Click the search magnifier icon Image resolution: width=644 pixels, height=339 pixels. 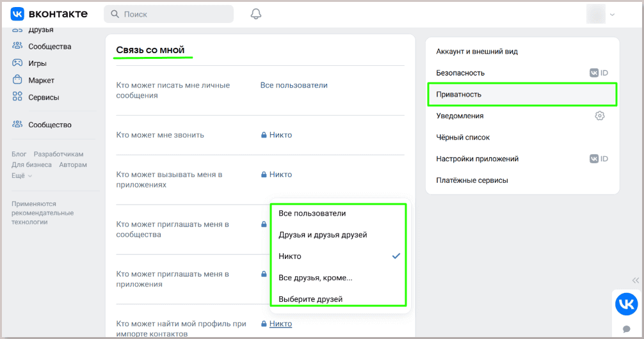coord(115,14)
